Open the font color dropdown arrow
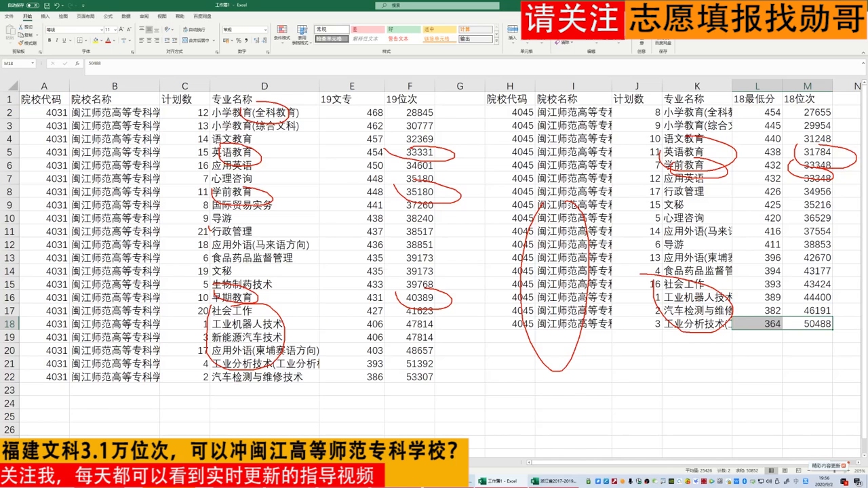868x488 pixels. [114, 40]
